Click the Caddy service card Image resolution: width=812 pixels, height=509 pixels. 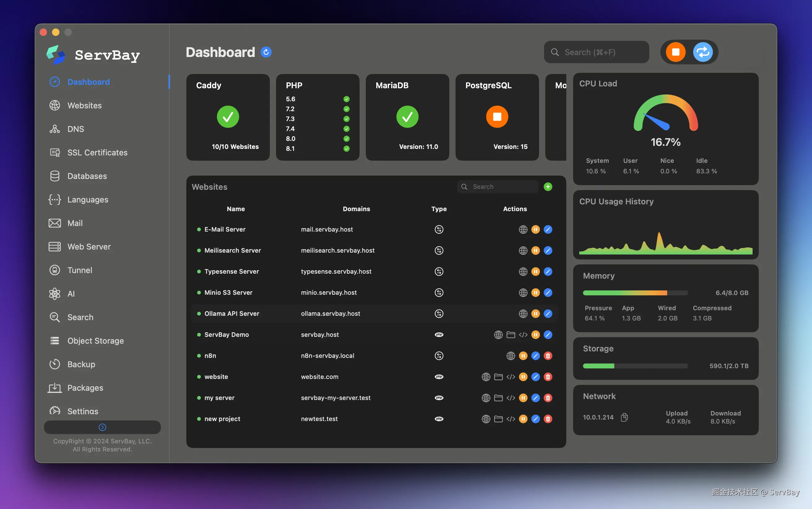click(x=228, y=117)
